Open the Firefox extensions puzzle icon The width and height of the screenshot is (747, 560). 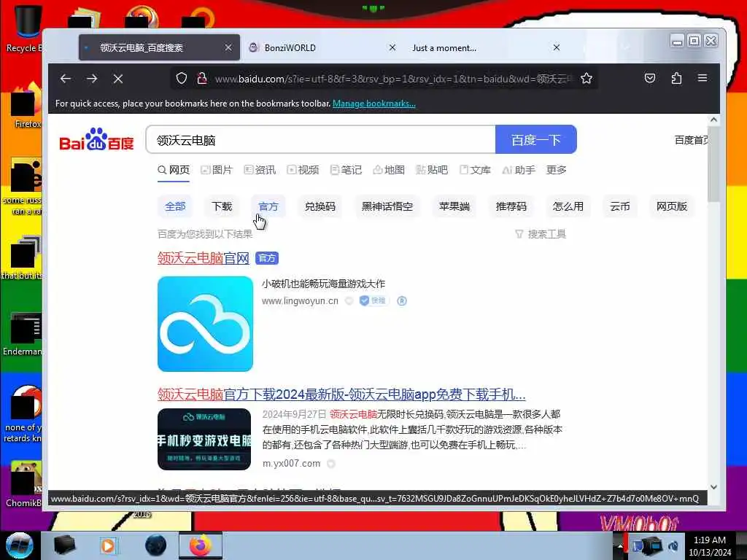[x=676, y=78]
